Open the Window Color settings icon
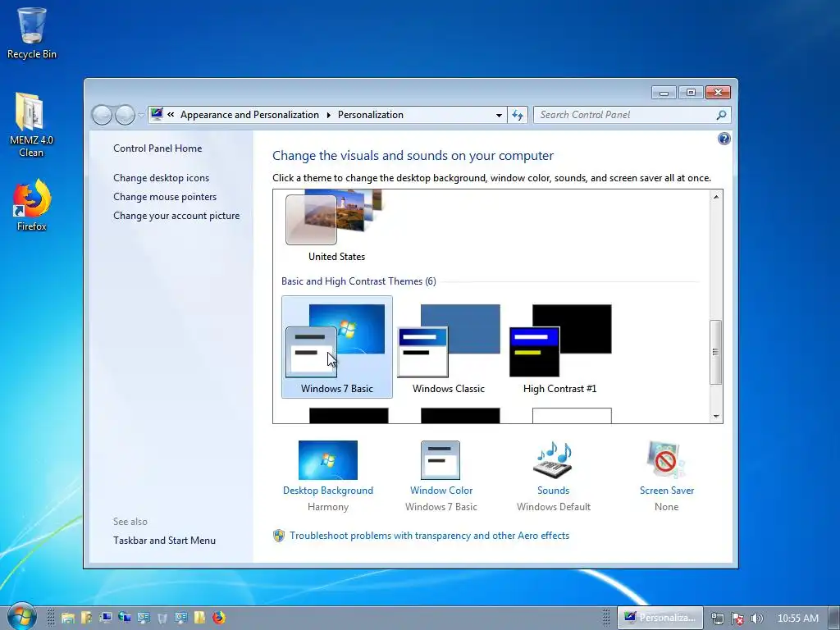840x630 pixels. [441, 460]
